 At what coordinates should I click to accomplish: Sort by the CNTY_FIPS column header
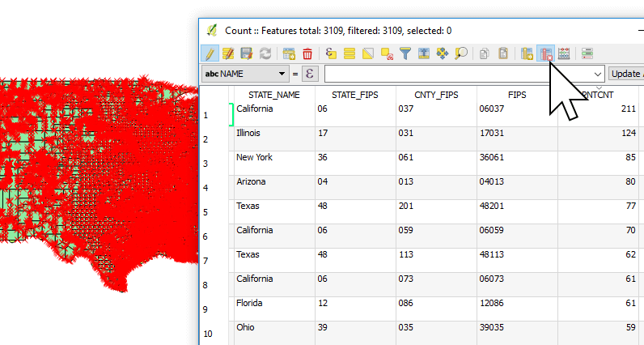(x=436, y=95)
